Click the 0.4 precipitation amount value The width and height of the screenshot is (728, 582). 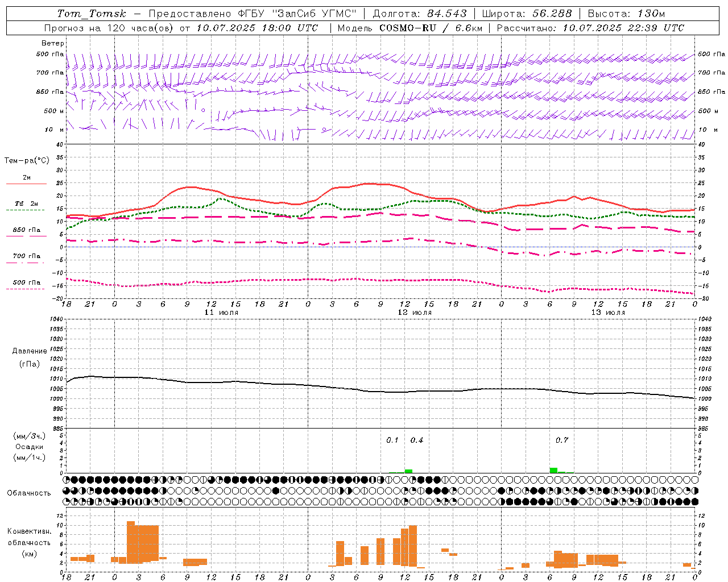417,440
